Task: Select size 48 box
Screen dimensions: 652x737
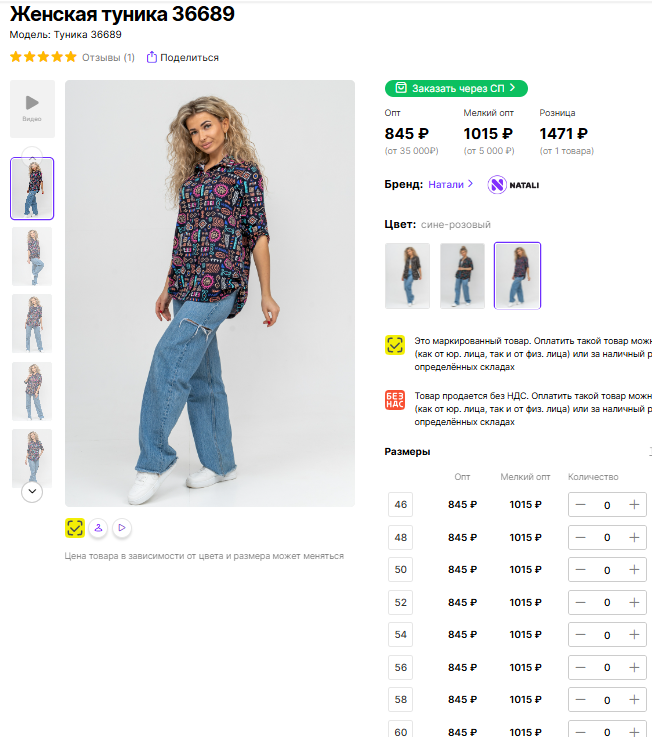Action: [x=401, y=537]
